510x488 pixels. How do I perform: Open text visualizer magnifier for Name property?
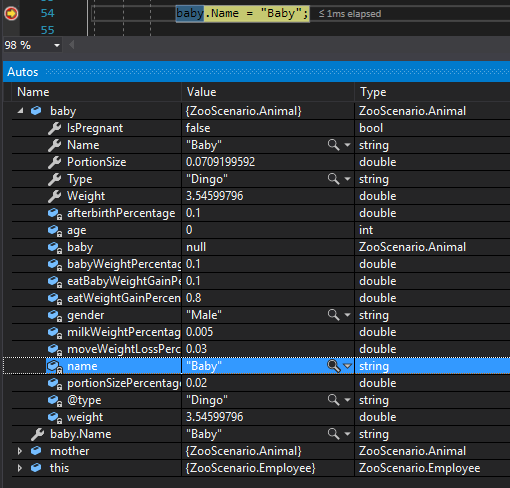coord(334,145)
